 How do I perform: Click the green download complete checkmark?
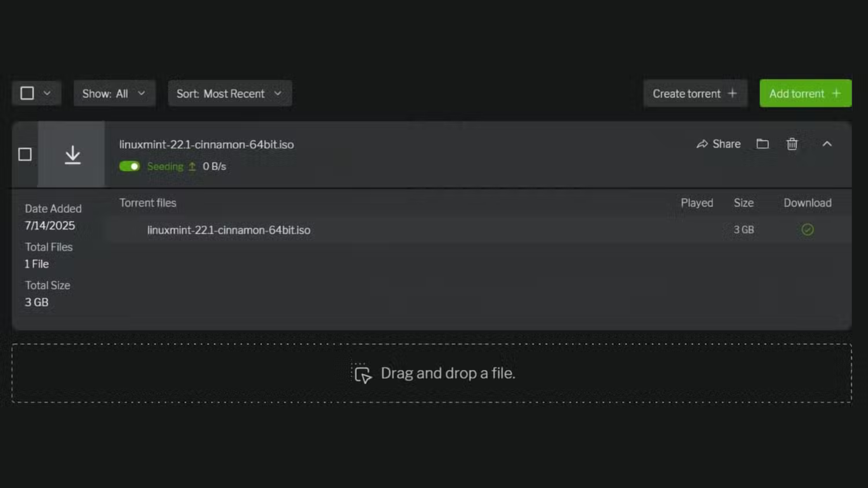pos(807,230)
